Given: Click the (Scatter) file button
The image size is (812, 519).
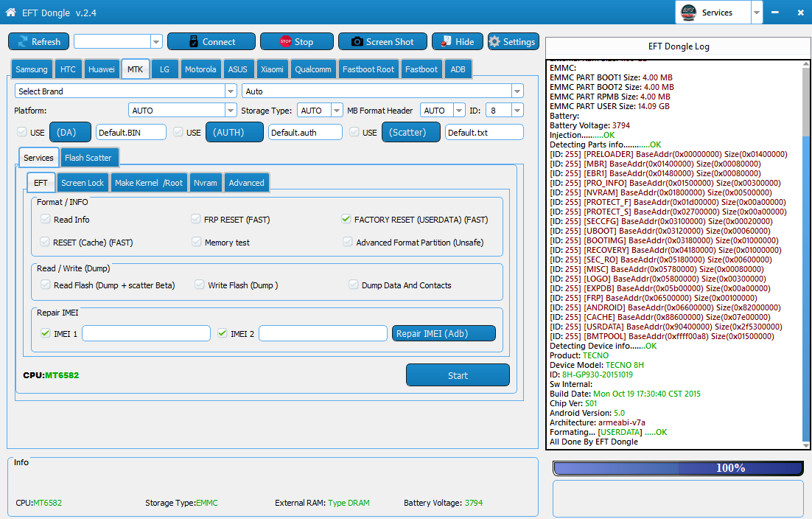Looking at the screenshot, I should 411,132.
